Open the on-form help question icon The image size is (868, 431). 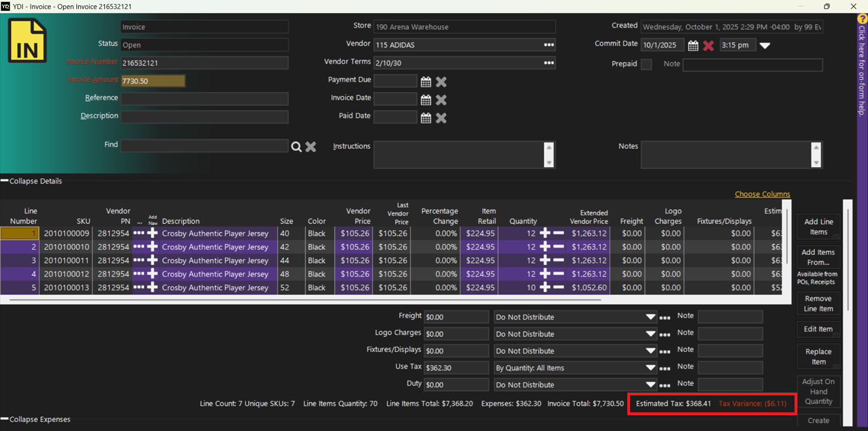click(862, 19)
